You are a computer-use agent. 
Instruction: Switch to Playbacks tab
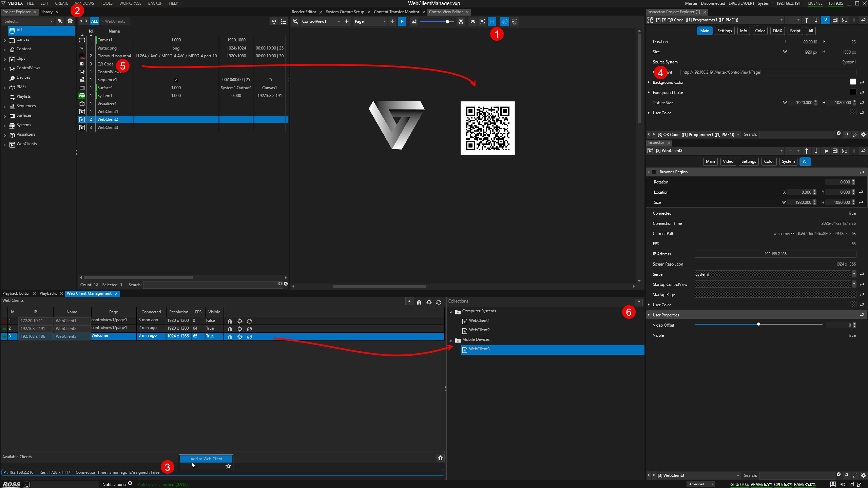point(48,293)
